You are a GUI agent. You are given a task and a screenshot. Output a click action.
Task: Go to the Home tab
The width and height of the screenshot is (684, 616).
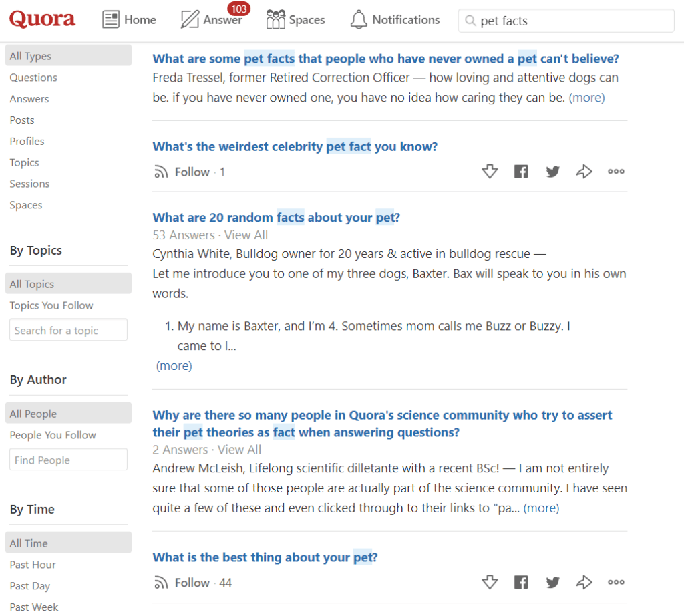pyautogui.click(x=129, y=20)
